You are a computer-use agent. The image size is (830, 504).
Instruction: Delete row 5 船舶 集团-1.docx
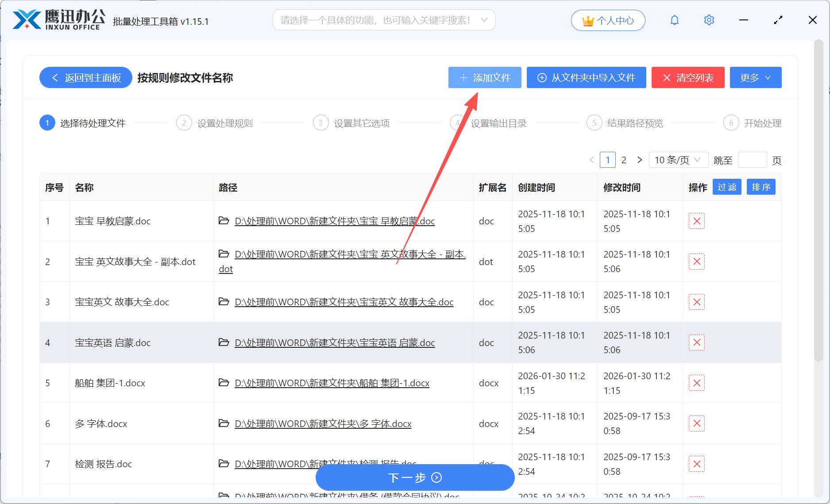(x=696, y=383)
